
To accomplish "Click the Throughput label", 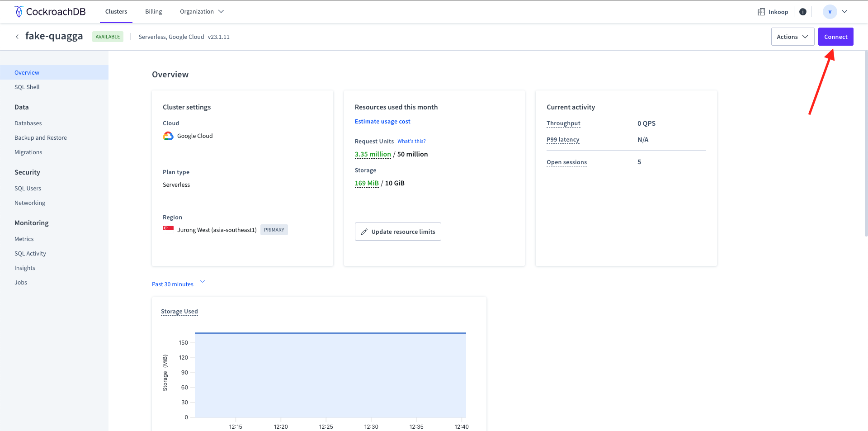I will 563,123.
